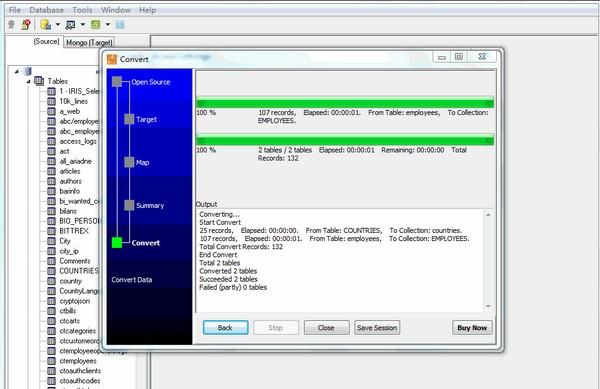Click the yellow database query toolbar icon

(46, 25)
